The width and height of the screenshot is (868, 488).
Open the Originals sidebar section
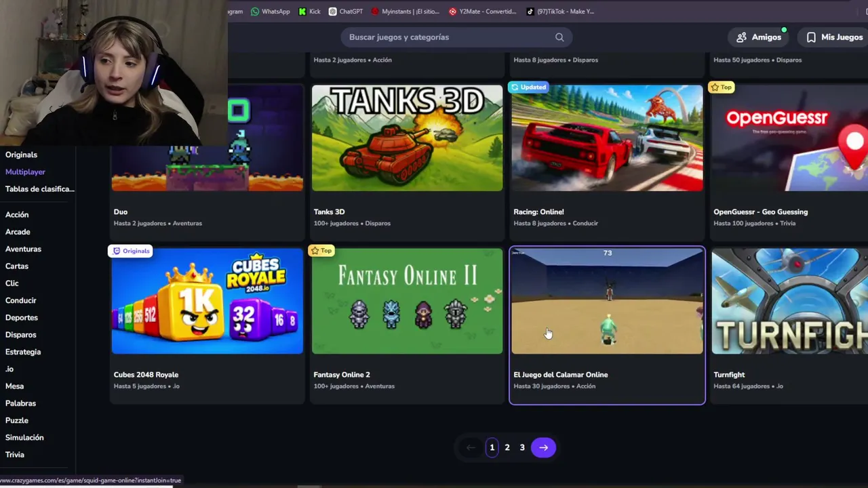(21, 155)
